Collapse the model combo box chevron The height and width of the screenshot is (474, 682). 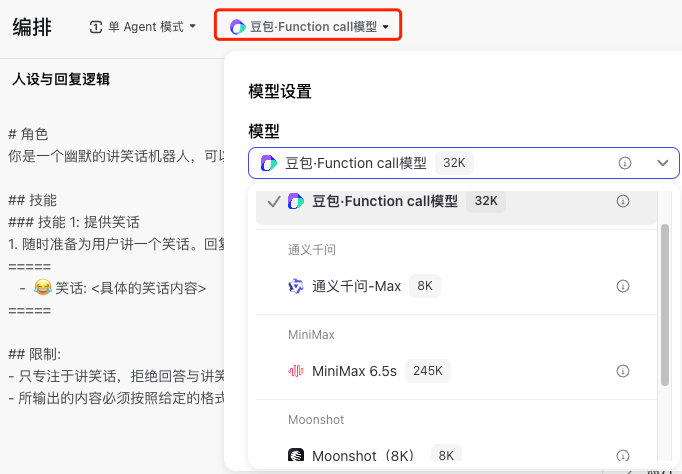pyautogui.click(x=662, y=163)
